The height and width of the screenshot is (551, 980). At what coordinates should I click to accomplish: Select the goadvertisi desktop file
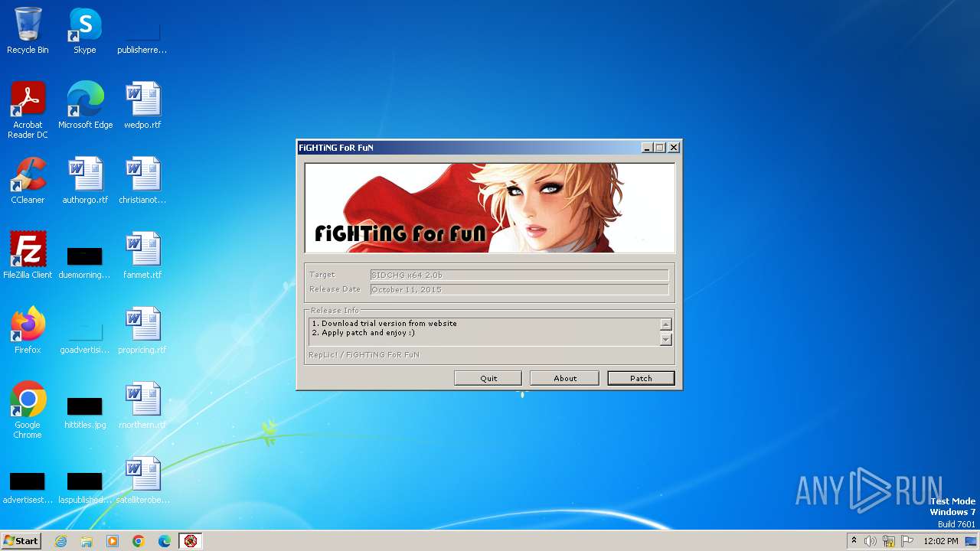point(84,337)
